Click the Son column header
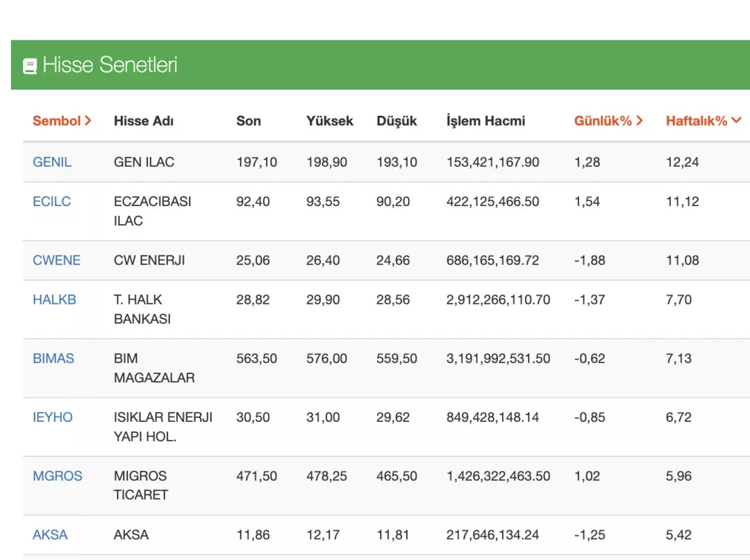750x560 pixels. pyautogui.click(x=249, y=121)
